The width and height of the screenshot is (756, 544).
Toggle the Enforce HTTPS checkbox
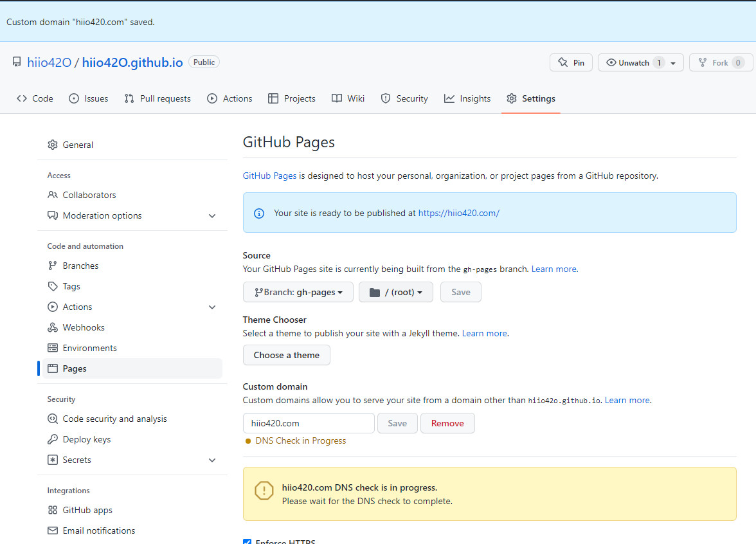(247, 541)
